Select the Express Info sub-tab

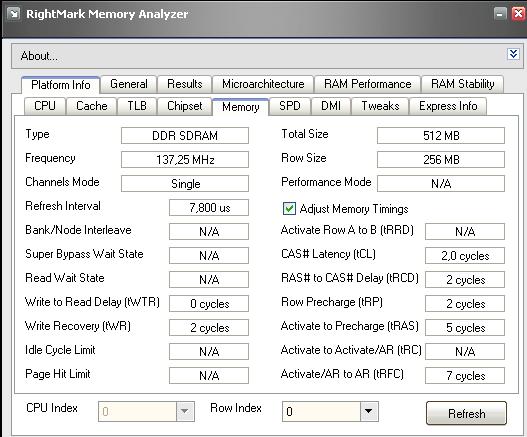tap(448, 106)
